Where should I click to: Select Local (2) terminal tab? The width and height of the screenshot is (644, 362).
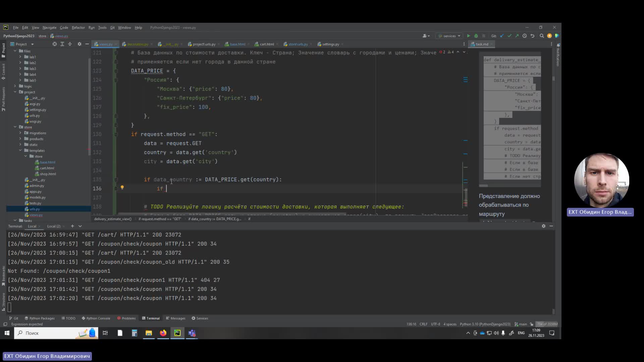pyautogui.click(x=54, y=226)
